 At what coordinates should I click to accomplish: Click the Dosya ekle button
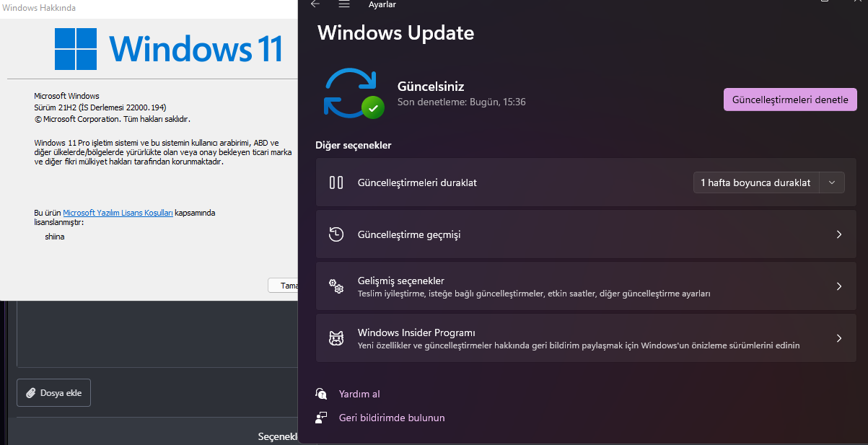coord(53,393)
